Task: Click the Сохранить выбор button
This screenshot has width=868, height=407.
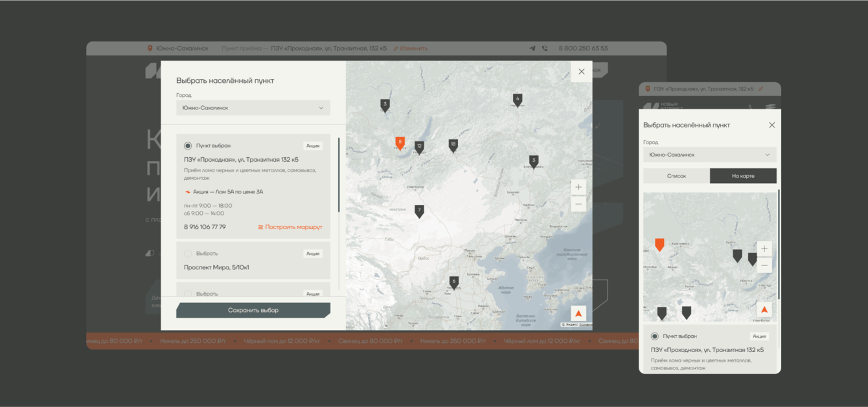Action: (x=253, y=311)
